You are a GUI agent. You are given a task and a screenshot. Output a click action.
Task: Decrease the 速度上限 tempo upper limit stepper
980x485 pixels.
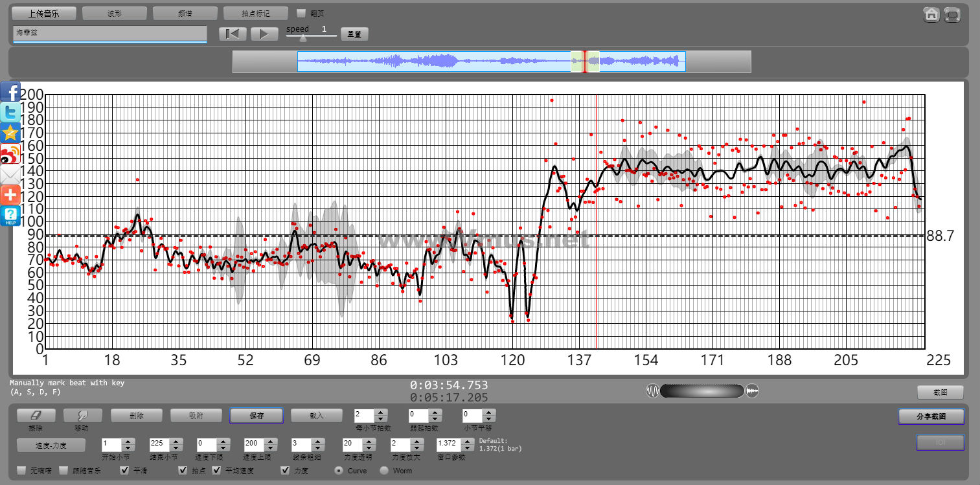[x=270, y=448]
